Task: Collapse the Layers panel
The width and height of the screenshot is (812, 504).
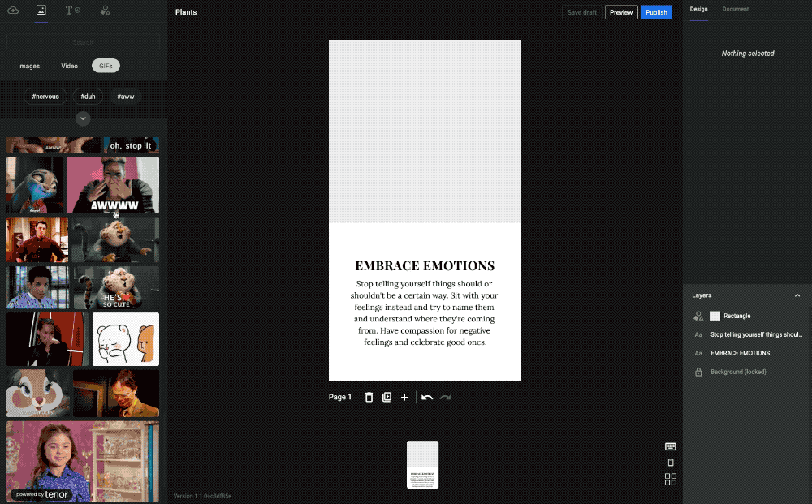Action: 797,295
